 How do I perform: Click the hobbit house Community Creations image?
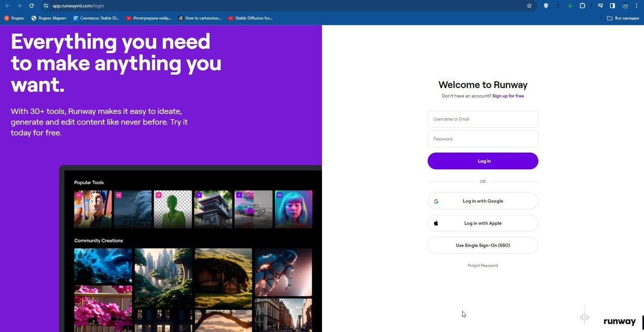pos(223,278)
